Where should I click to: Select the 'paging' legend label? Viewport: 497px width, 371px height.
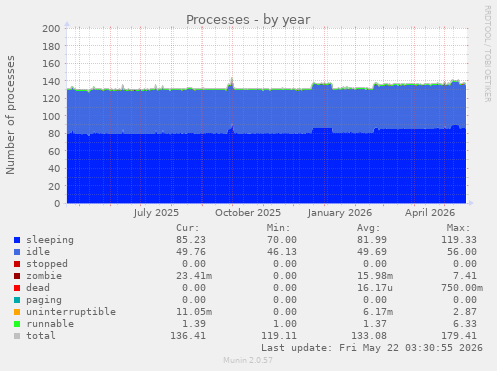44,300
